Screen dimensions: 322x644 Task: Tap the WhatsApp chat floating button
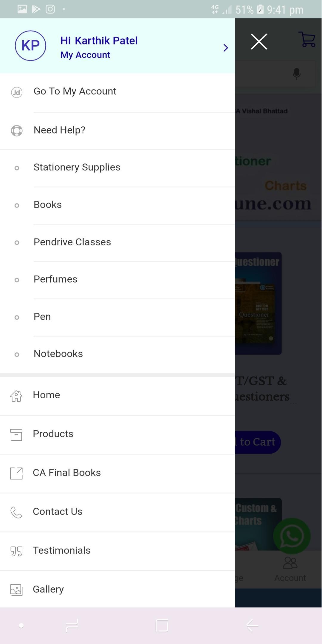click(x=292, y=536)
